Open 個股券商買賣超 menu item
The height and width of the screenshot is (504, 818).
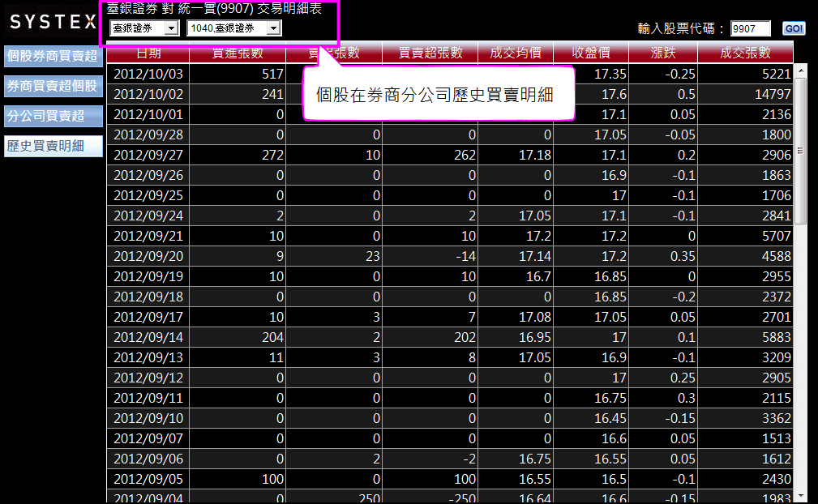point(53,56)
